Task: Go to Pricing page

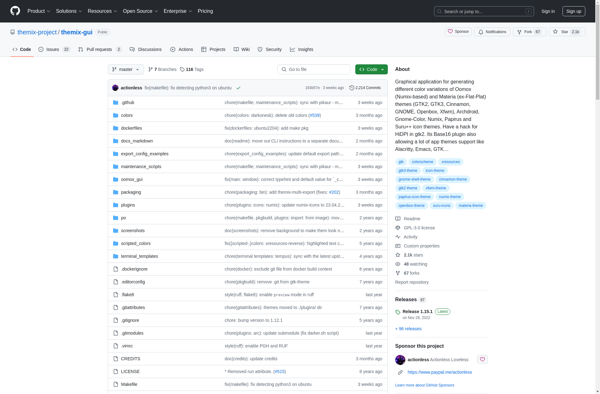Action: pyautogui.click(x=205, y=11)
